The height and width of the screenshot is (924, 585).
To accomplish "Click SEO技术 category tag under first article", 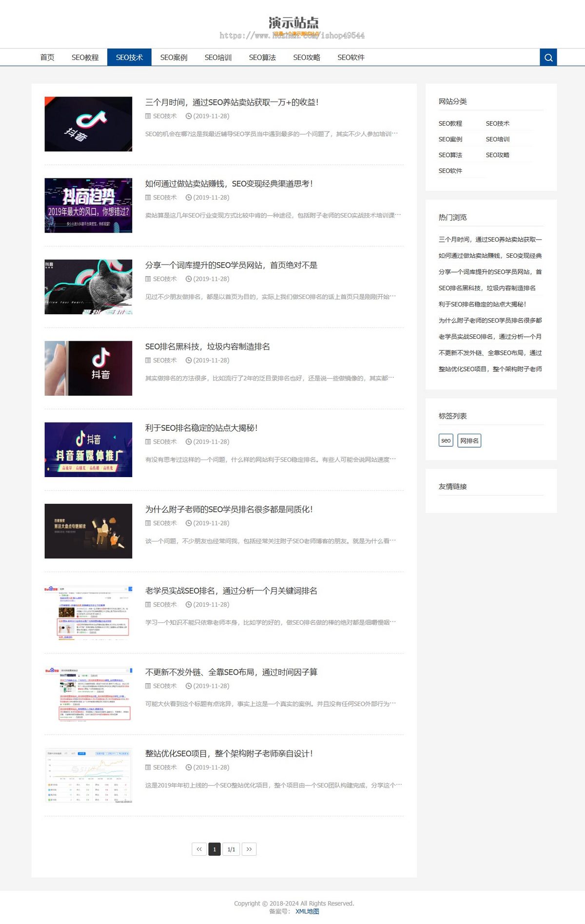I will click(165, 116).
